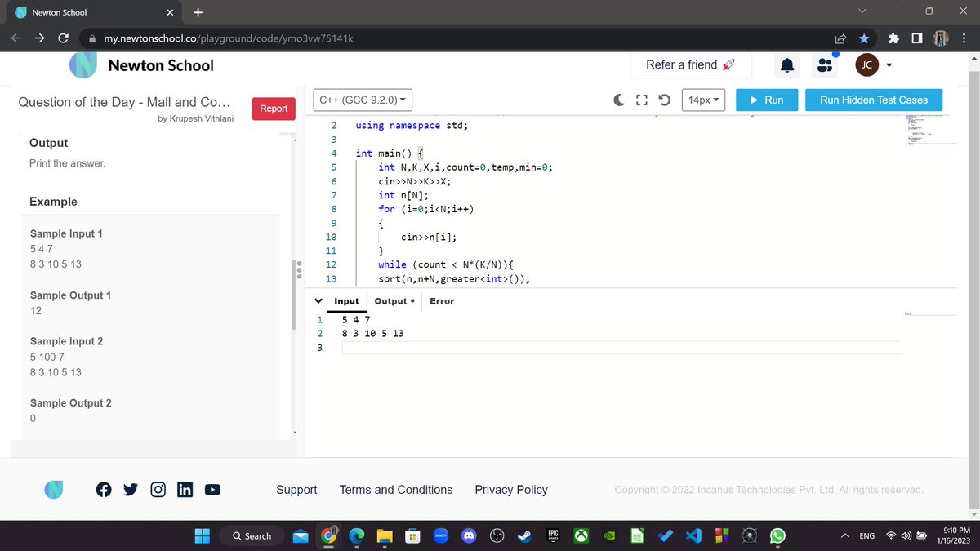This screenshot has width=980, height=551.
Task: Open Newton School Facebook page
Action: pos(104,490)
